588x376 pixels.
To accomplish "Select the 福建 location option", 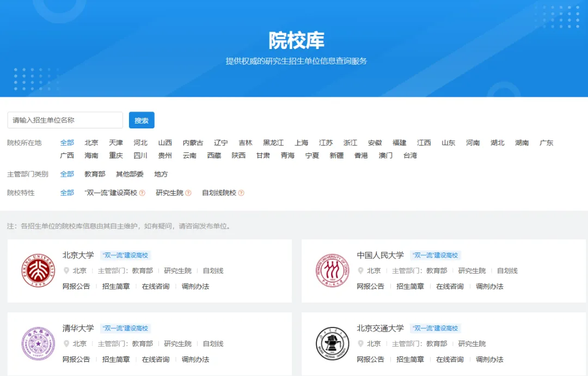I will [400, 143].
